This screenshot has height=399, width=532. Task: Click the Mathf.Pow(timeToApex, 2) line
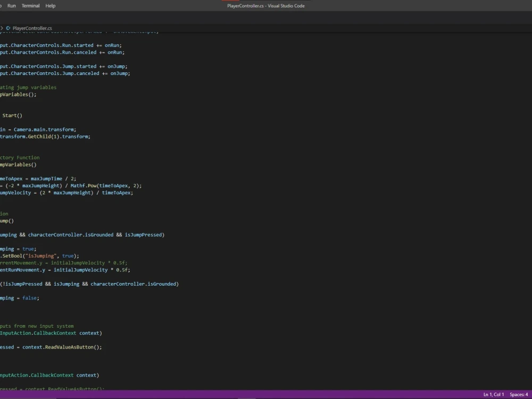[71, 186]
